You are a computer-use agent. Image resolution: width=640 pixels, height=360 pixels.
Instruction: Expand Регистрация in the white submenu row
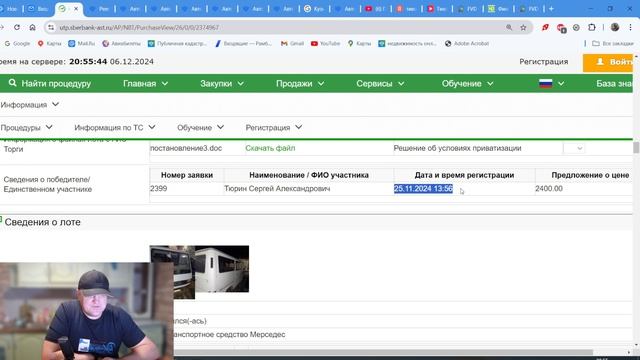point(274,127)
